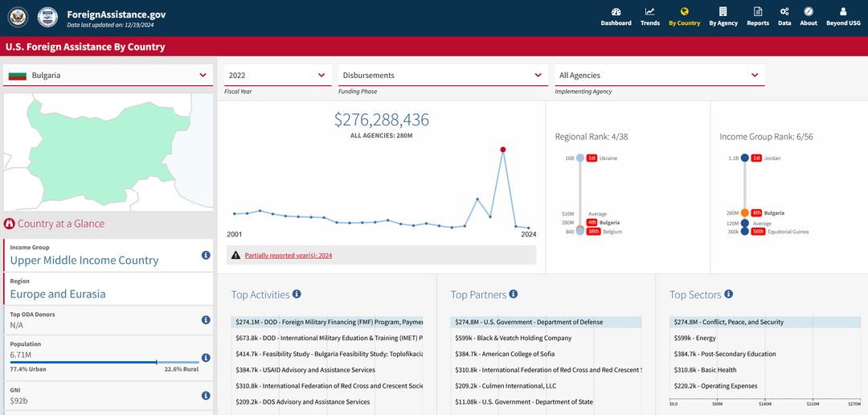Viewport: 868px width, 415px height.
Task: Open the Disbursements Funding Phase dropdown
Action: click(442, 76)
